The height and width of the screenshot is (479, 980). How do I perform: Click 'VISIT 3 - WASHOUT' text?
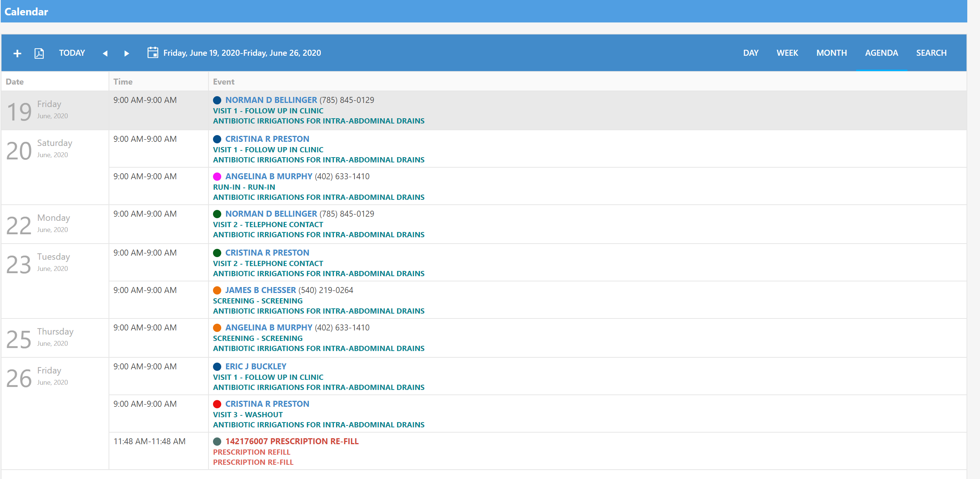point(248,415)
